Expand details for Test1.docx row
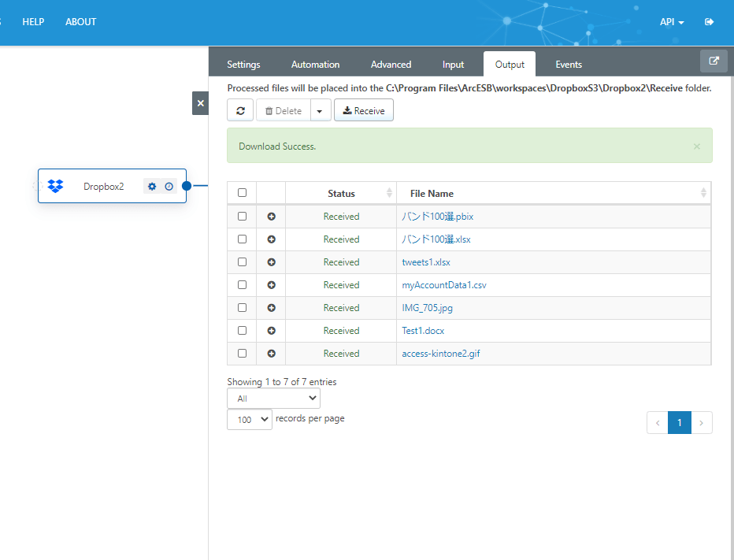The image size is (734, 560). coord(271,331)
